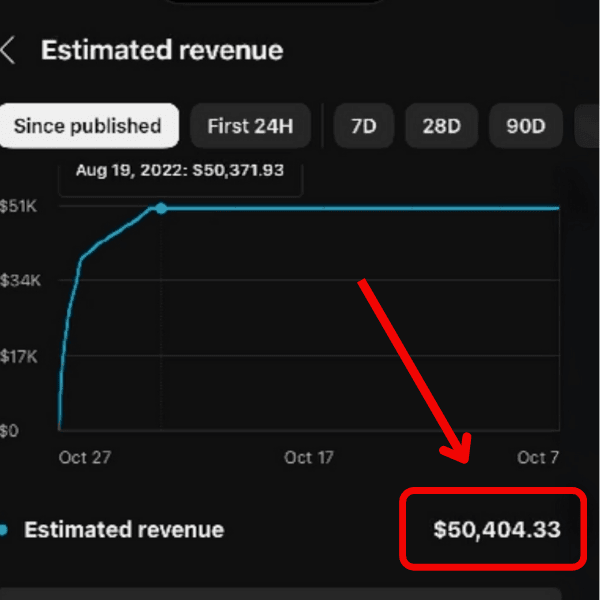Viewport: 600px width, 600px height.
Task: Click the $51K y-axis label
Action: pyautogui.click(x=19, y=208)
